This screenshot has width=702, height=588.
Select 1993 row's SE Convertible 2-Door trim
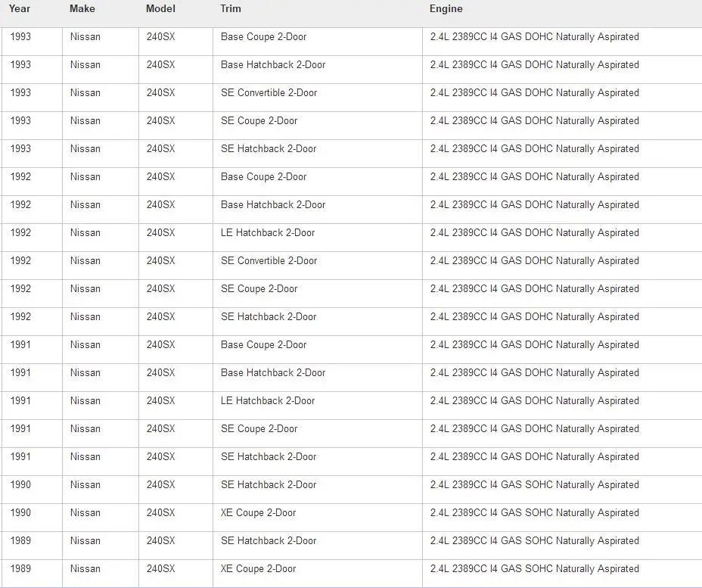click(x=269, y=92)
